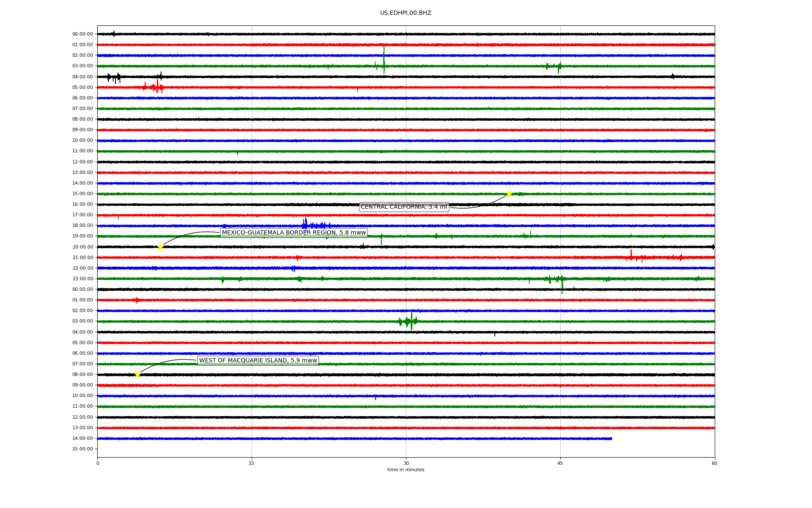
Task: Click the 15 tick label on x-axis
Action: point(252,463)
